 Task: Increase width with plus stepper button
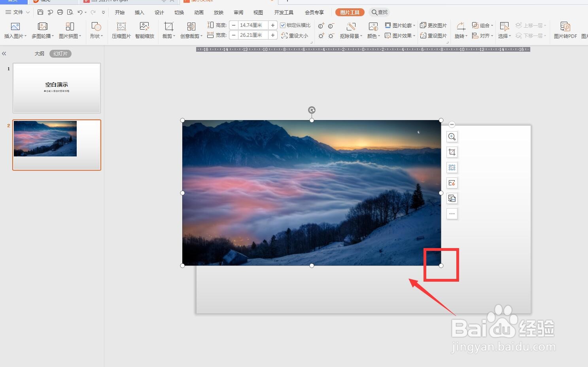(273, 35)
